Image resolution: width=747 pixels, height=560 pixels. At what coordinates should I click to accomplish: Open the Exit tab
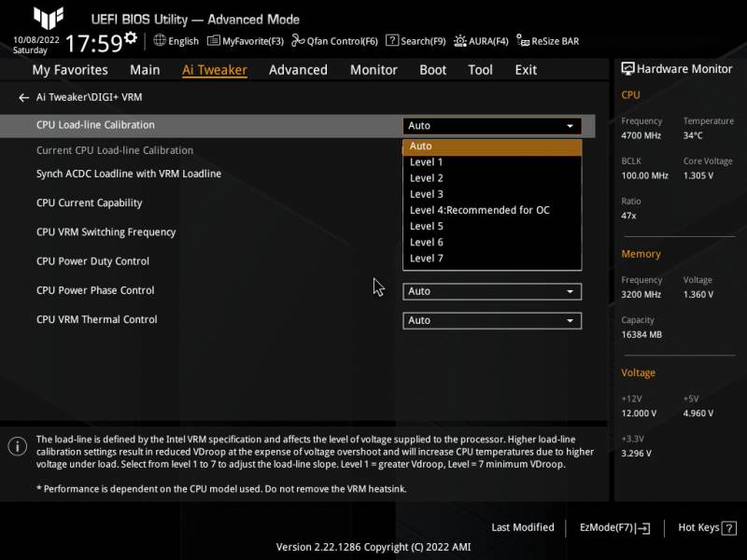[x=526, y=70]
